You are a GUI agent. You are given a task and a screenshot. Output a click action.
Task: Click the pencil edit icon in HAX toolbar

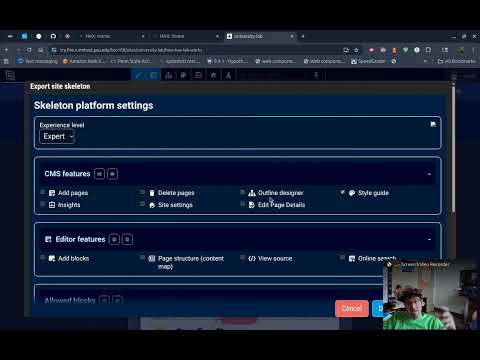point(138,75)
